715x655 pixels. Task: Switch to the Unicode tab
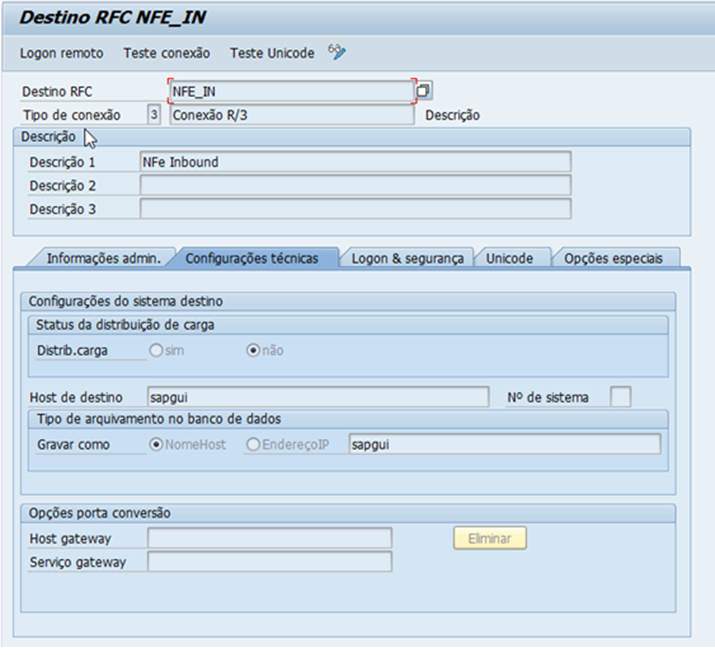coord(509,258)
